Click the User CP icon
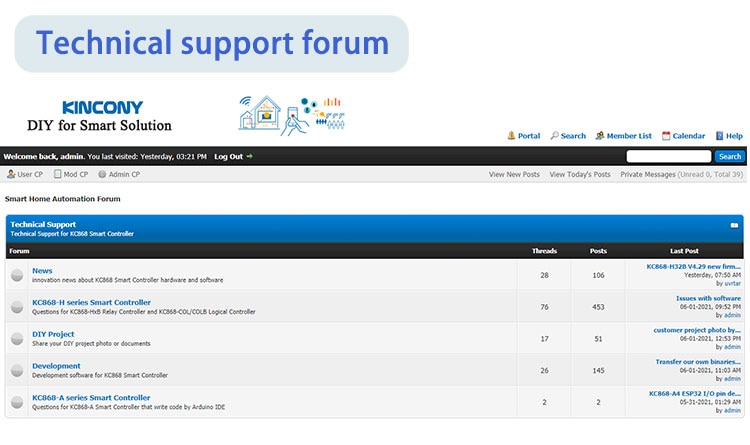 tap(11, 174)
